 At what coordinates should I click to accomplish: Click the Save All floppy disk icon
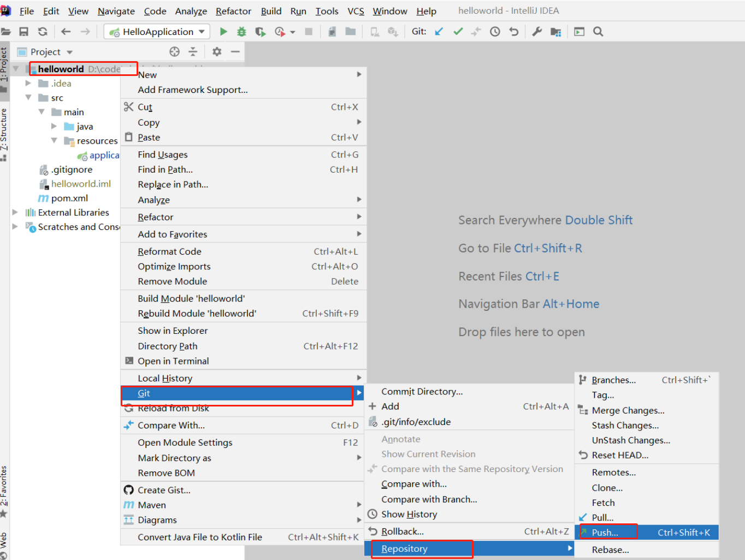[23, 32]
